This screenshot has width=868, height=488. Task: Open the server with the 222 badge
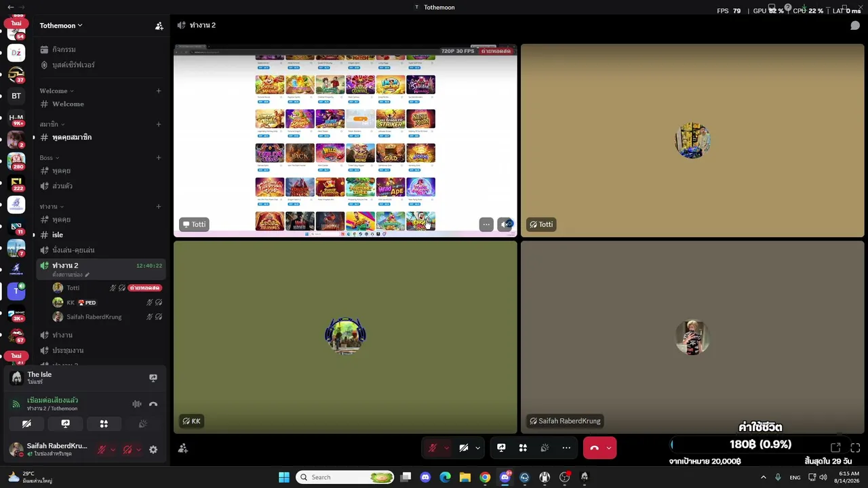(x=16, y=183)
